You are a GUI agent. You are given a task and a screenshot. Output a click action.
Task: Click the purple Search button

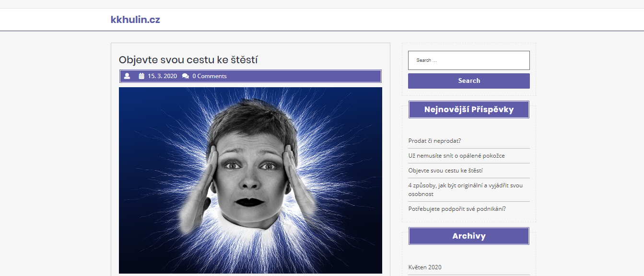469,80
